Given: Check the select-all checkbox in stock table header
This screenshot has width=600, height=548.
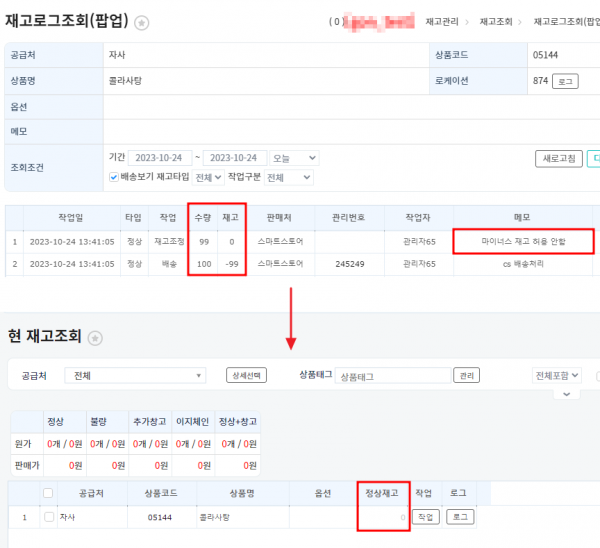Looking at the screenshot, I should coord(47,492).
